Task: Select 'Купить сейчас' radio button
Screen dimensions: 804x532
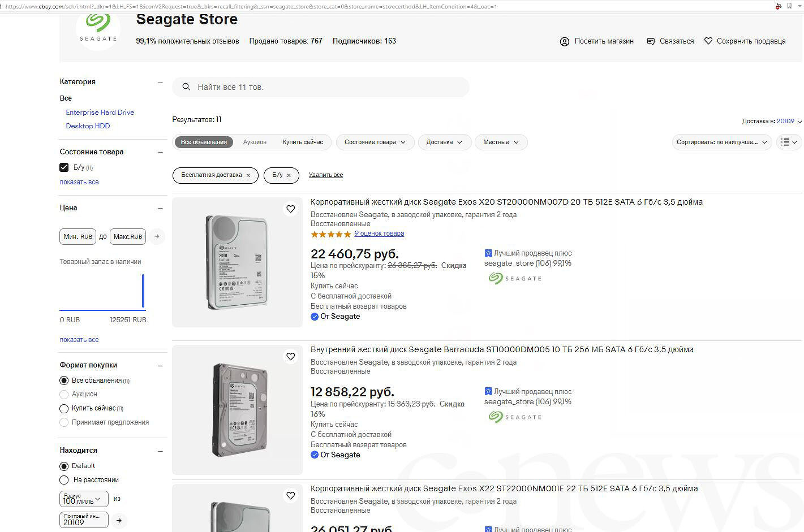Action: click(64, 408)
